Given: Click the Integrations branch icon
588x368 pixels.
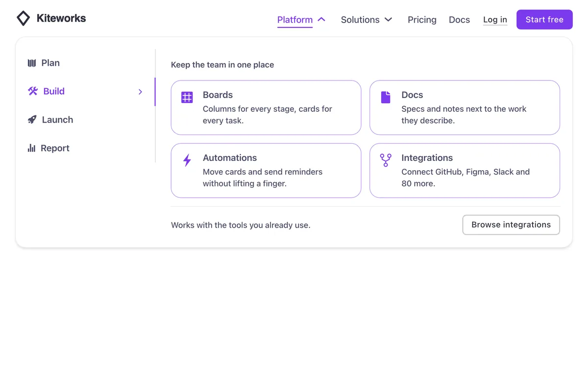Looking at the screenshot, I should click(386, 160).
